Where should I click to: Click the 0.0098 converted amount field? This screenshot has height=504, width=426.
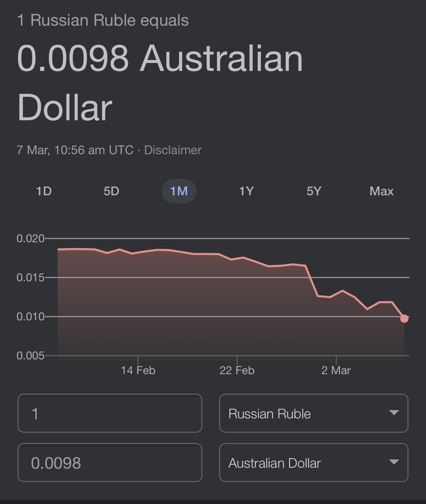pos(110,463)
